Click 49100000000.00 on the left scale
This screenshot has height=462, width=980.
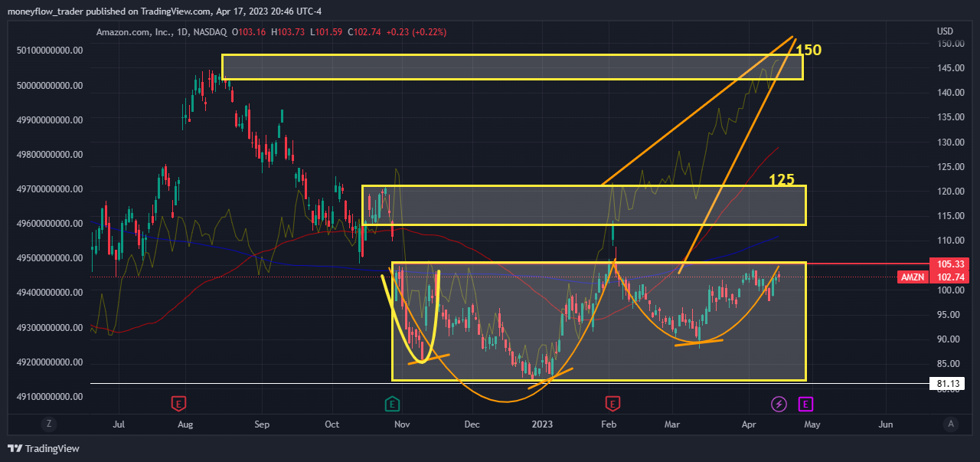point(49,397)
